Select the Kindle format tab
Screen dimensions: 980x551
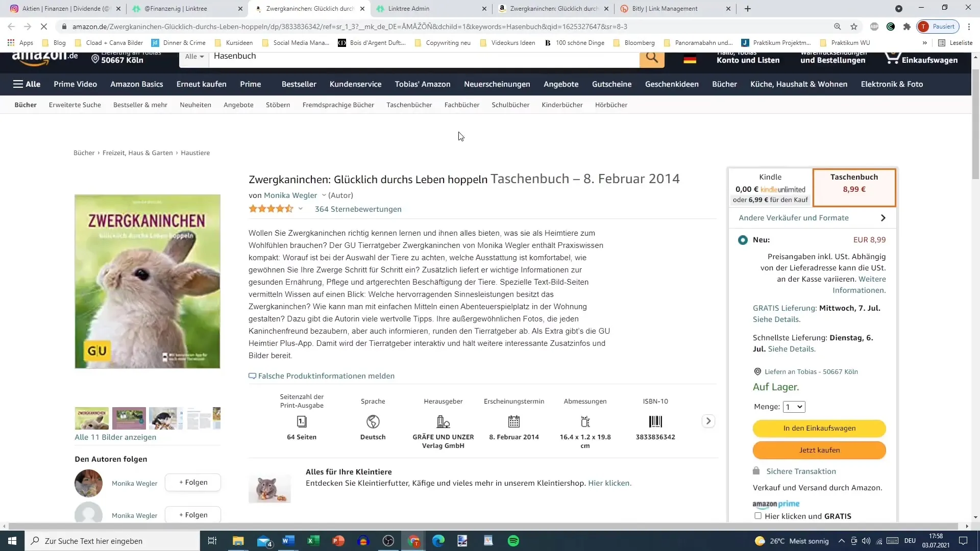[770, 188]
